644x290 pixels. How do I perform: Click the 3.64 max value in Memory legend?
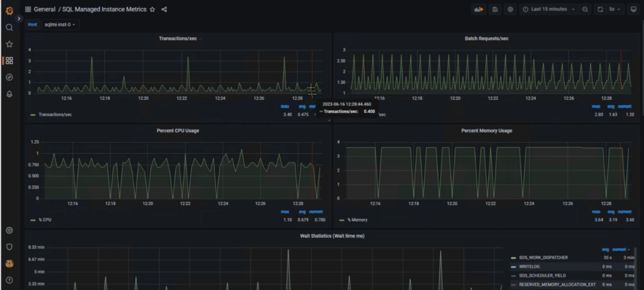599,220
